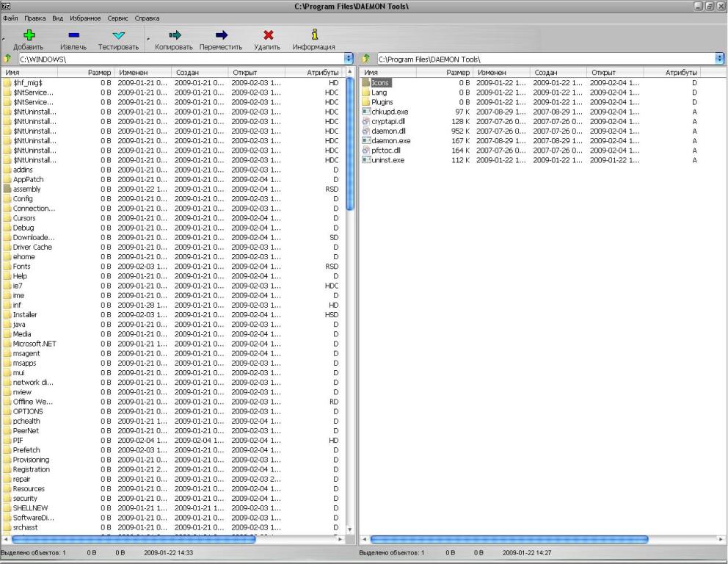
Task: Select the daemon.dll file icon
Action: click(x=366, y=131)
